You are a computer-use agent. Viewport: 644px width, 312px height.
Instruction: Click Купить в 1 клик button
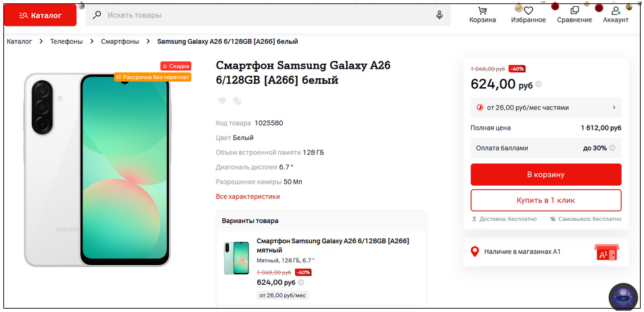point(545,200)
